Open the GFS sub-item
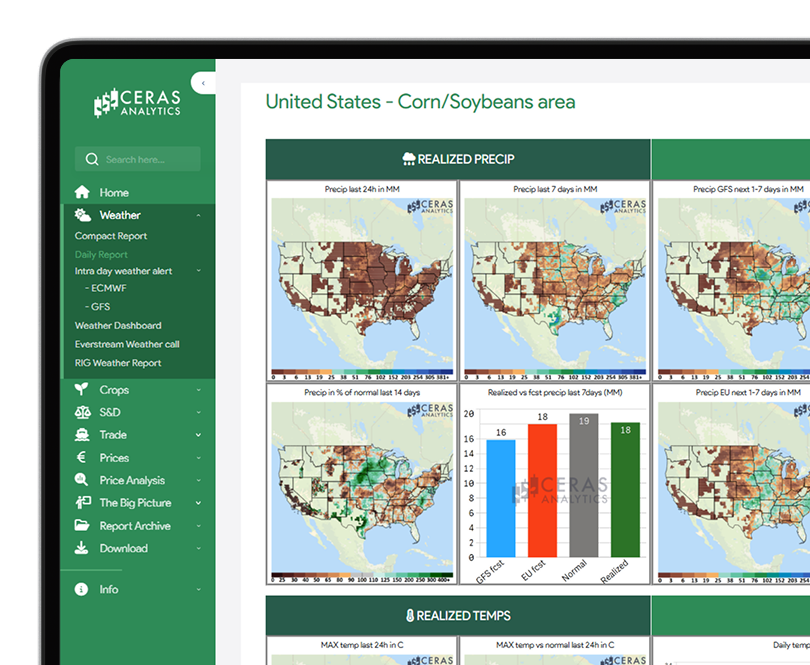The image size is (810, 665). click(x=98, y=306)
